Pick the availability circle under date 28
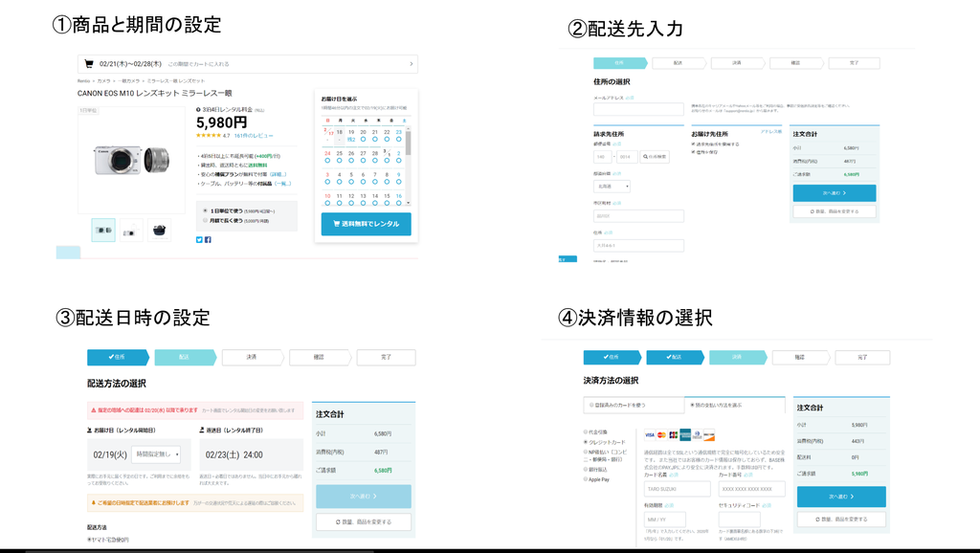The width and height of the screenshot is (980, 553). pyautogui.click(x=375, y=161)
